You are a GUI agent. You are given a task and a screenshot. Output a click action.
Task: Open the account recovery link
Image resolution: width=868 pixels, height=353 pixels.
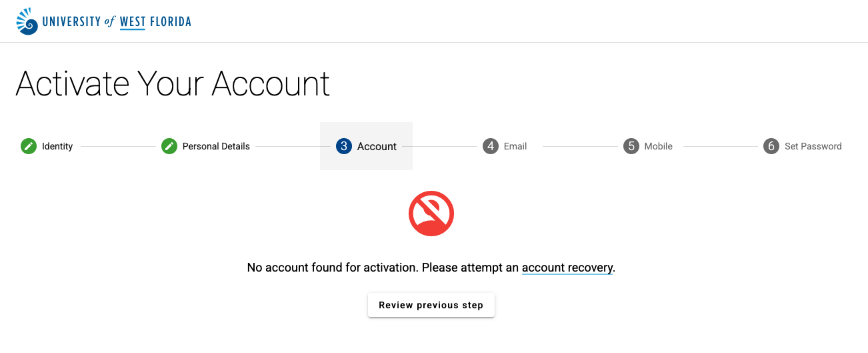[567, 268]
